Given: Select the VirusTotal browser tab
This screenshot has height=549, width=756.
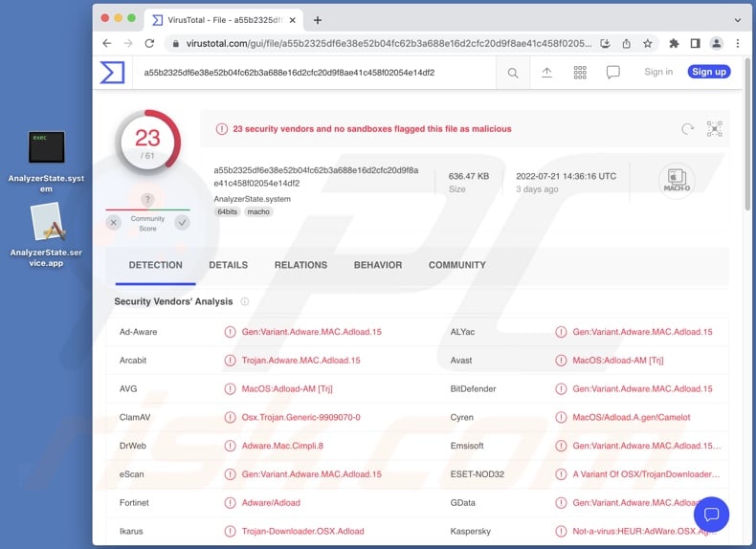Looking at the screenshot, I should coord(224,20).
